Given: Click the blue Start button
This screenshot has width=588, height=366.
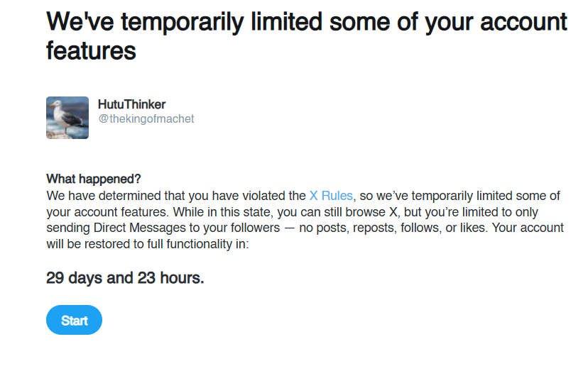Looking at the screenshot, I should tap(74, 321).
